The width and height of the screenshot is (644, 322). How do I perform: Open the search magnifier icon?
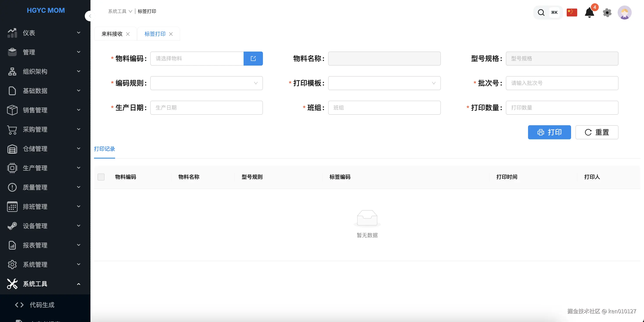coord(541,13)
